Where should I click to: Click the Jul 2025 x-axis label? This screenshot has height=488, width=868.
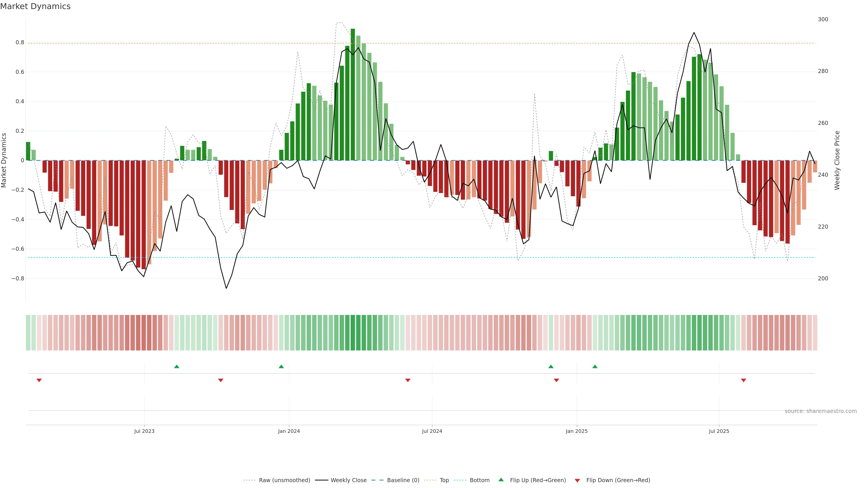(x=719, y=432)
